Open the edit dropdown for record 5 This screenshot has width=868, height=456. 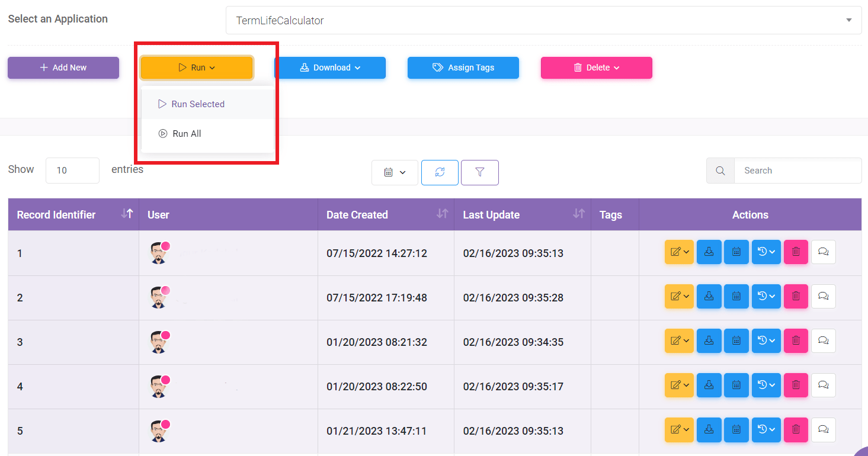[679, 429]
